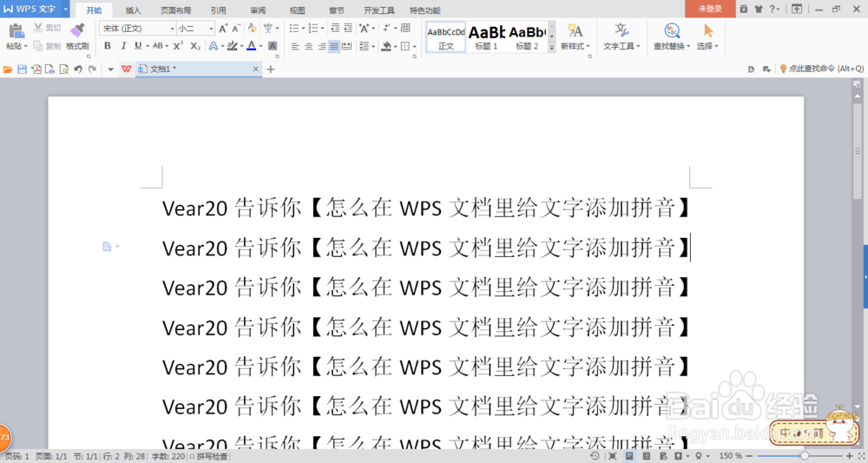Click the skin (shirt) icon in title bar
The height and width of the screenshot is (463, 868).
[x=759, y=9]
